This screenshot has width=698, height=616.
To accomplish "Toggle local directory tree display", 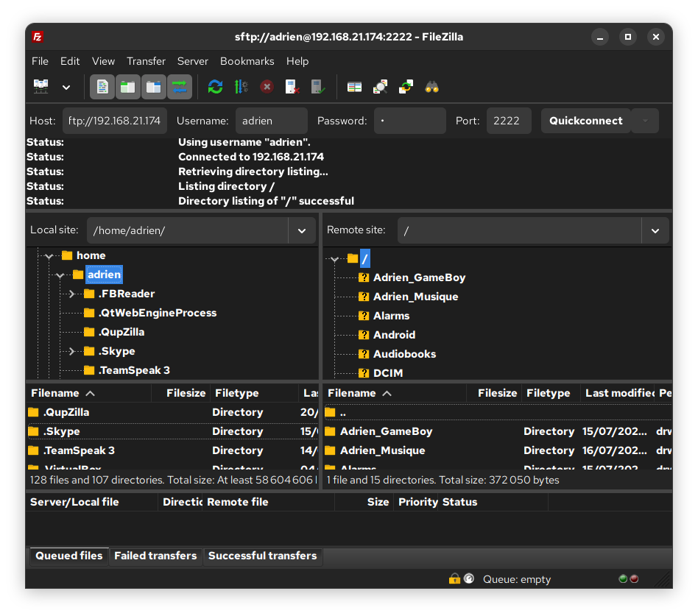I will coord(128,87).
